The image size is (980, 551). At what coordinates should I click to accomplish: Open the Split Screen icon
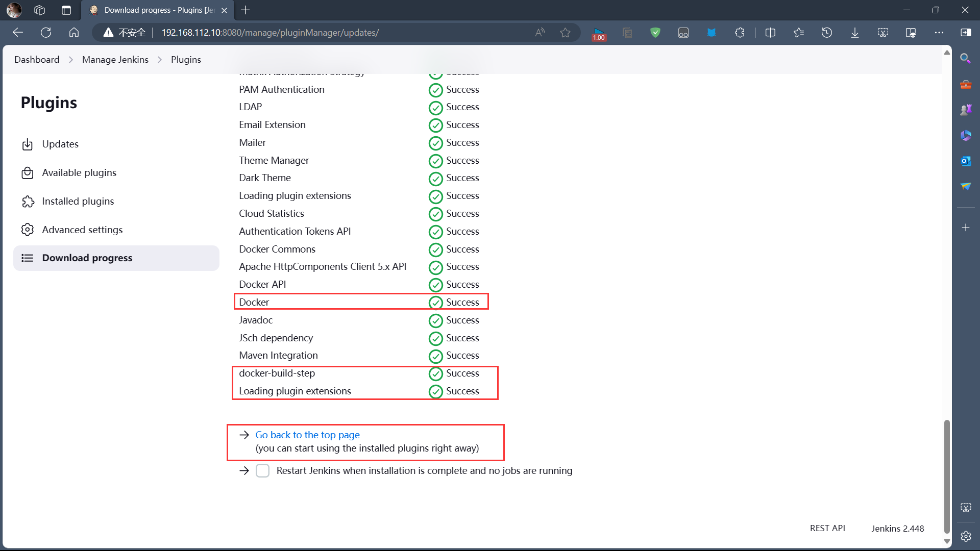coord(770,32)
